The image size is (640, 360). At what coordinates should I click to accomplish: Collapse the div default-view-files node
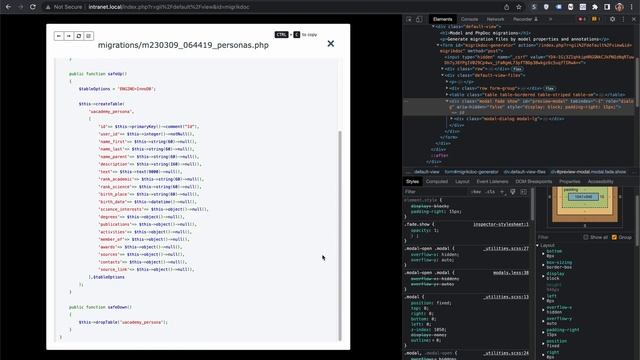[x=443, y=76]
